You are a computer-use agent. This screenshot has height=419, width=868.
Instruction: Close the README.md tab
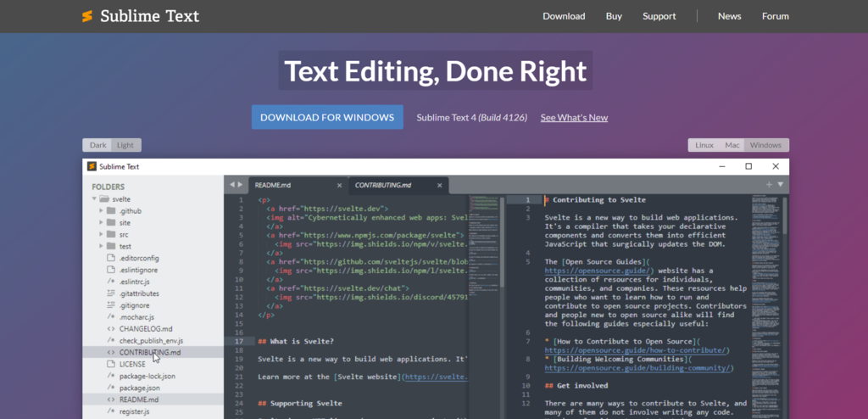pyautogui.click(x=340, y=185)
